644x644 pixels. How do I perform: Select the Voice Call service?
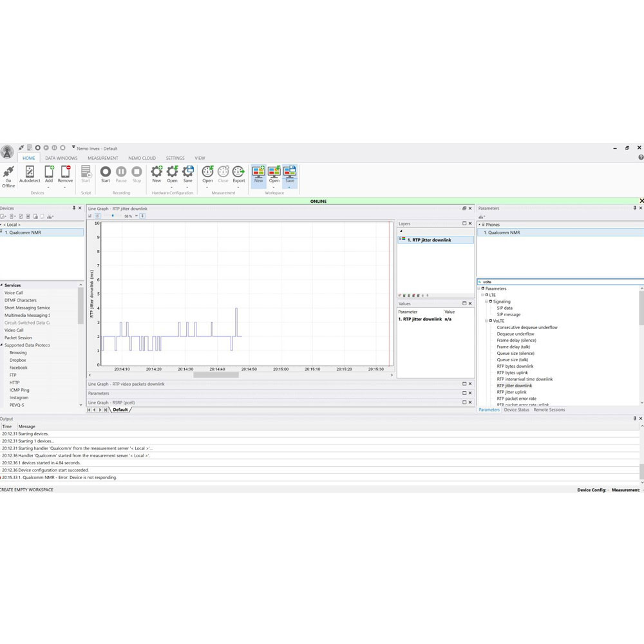pos(14,293)
